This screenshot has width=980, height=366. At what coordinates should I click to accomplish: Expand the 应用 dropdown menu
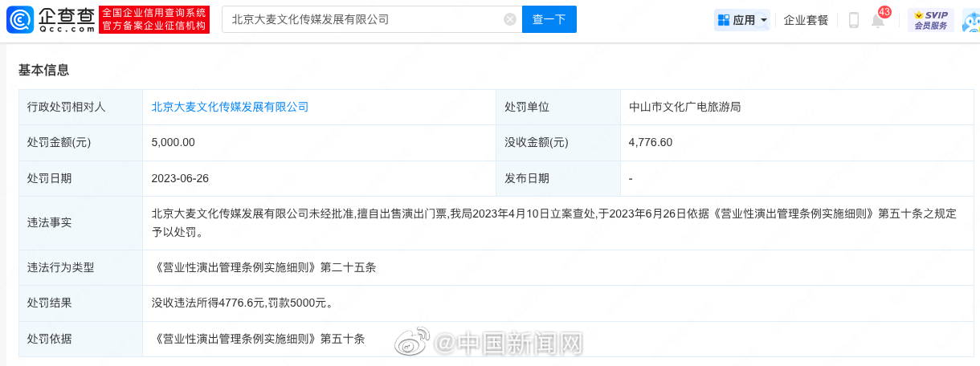click(x=742, y=20)
